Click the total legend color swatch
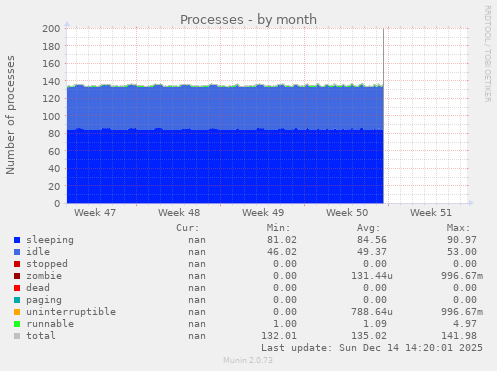Screen dimensions: 497x371 coord(17,336)
